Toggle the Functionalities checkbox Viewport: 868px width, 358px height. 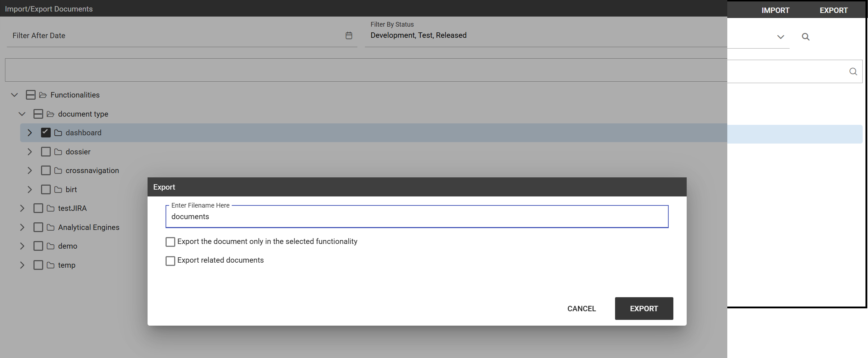pos(31,95)
